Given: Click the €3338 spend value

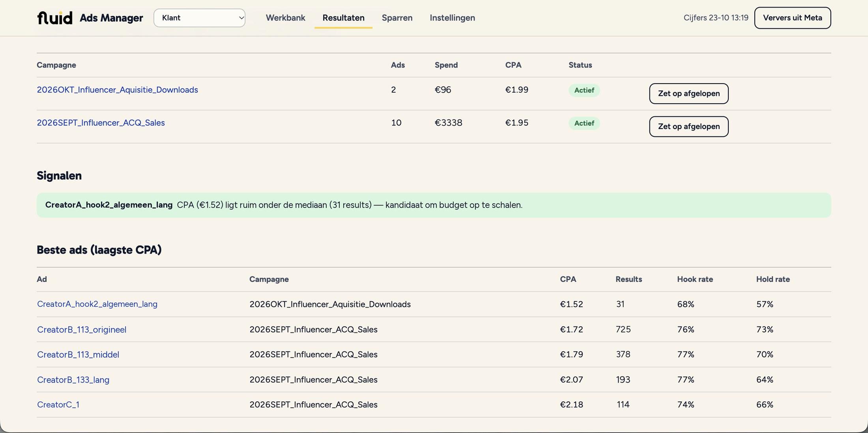Looking at the screenshot, I should point(448,123).
